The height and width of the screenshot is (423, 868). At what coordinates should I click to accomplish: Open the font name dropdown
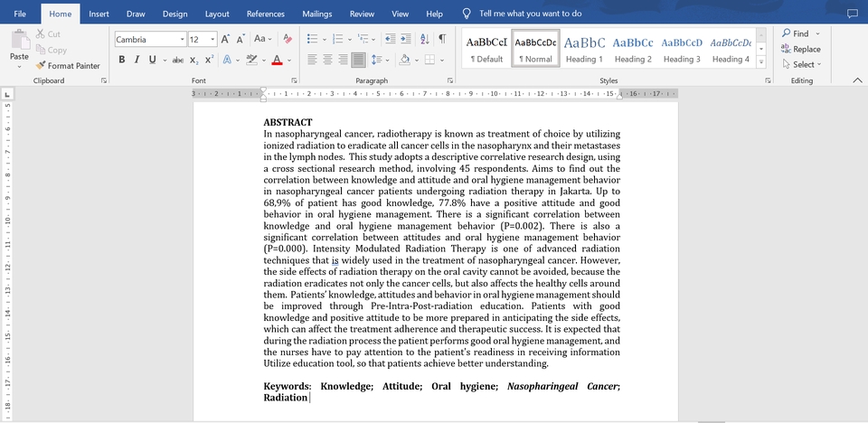(182, 39)
